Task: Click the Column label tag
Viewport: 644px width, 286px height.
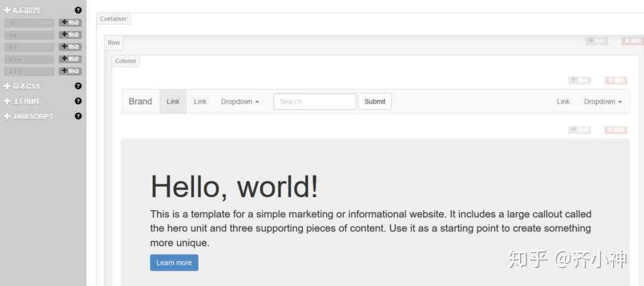Action: coord(125,61)
